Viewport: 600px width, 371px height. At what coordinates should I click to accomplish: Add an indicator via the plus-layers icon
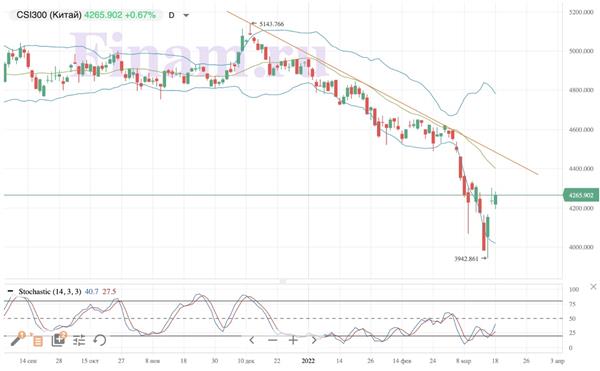pos(59,339)
